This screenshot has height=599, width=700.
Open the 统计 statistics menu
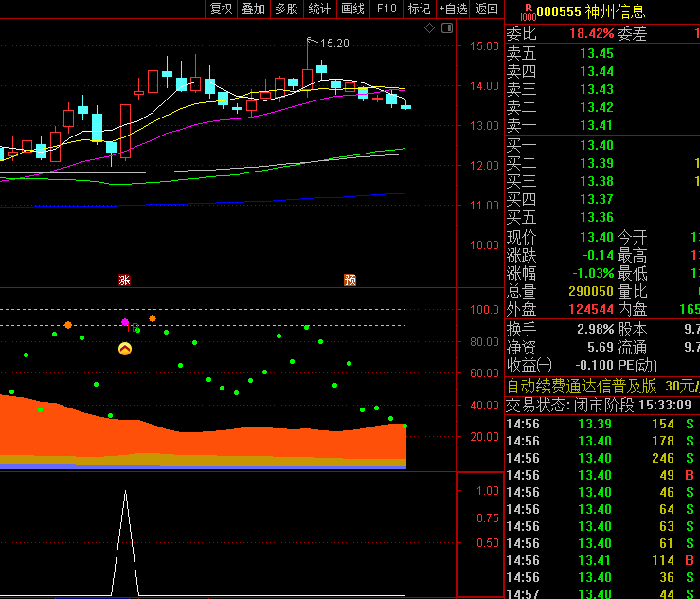[x=319, y=9]
